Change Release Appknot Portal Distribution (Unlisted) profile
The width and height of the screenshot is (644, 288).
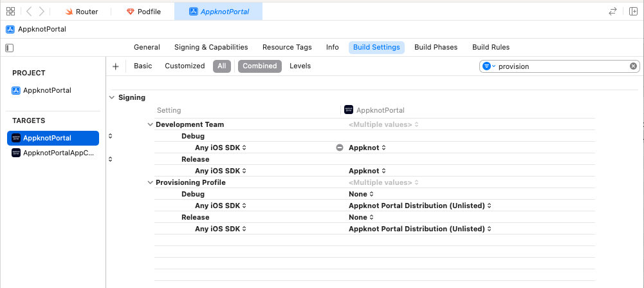coord(420,229)
